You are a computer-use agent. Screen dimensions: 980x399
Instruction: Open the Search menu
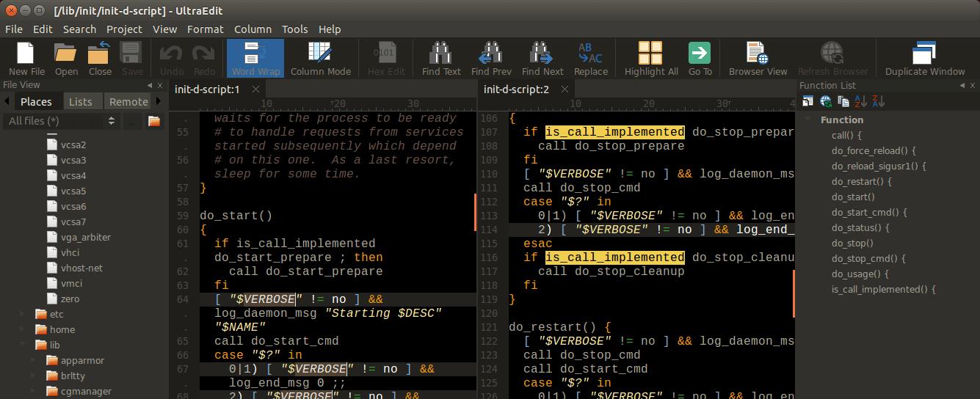[x=79, y=29]
